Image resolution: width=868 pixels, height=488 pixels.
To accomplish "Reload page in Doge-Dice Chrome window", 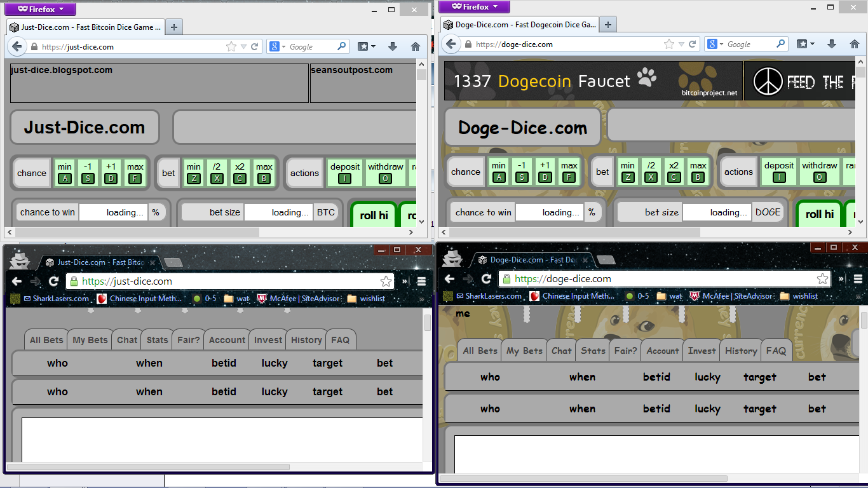I will (486, 279).
